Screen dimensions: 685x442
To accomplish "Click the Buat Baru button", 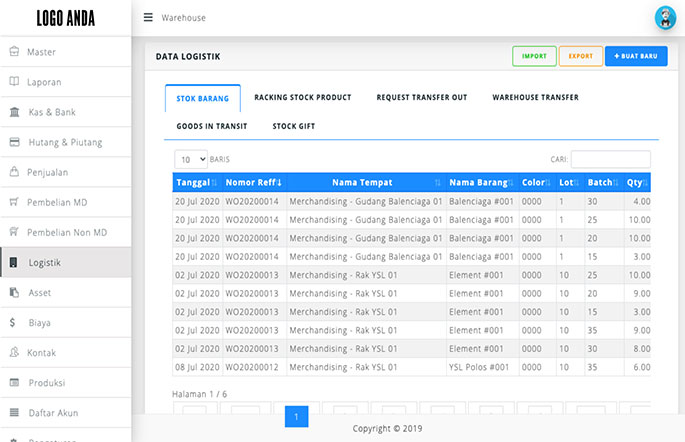I will coord(636,56).
